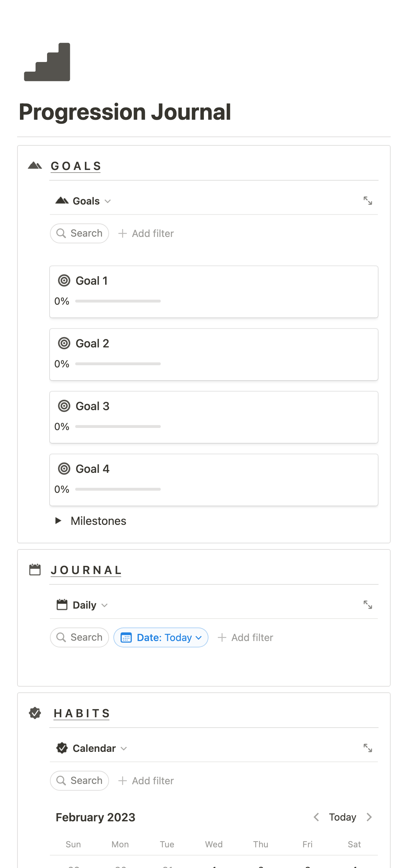
Task: Open the Journal database in full page
Action: (x=367, y=605)
